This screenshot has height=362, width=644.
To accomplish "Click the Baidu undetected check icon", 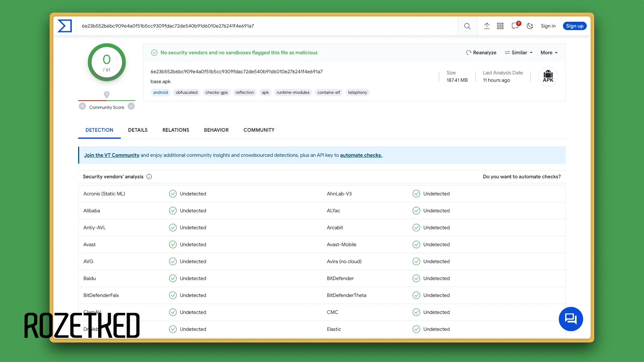I will 173,278.
